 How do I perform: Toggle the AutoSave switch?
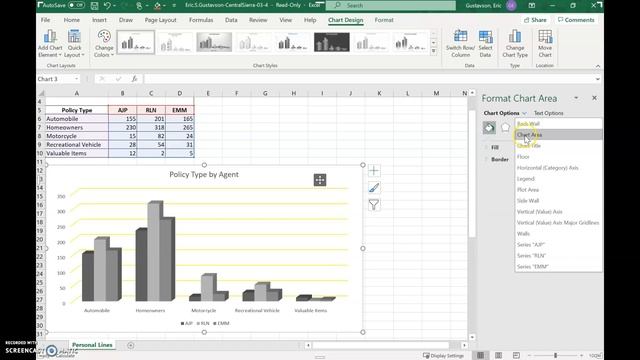pyautogui.click(x=76, y=5)
